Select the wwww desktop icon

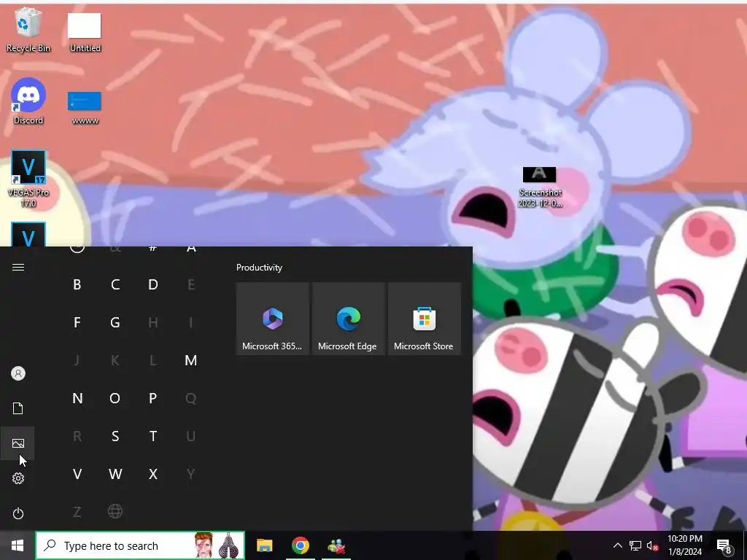pos(85,108)
